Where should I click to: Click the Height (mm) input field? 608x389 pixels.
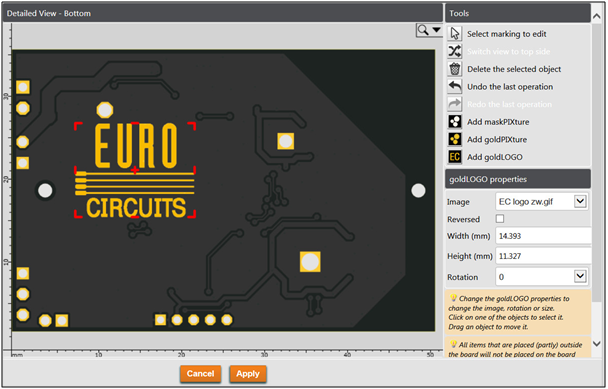(543, 256)
